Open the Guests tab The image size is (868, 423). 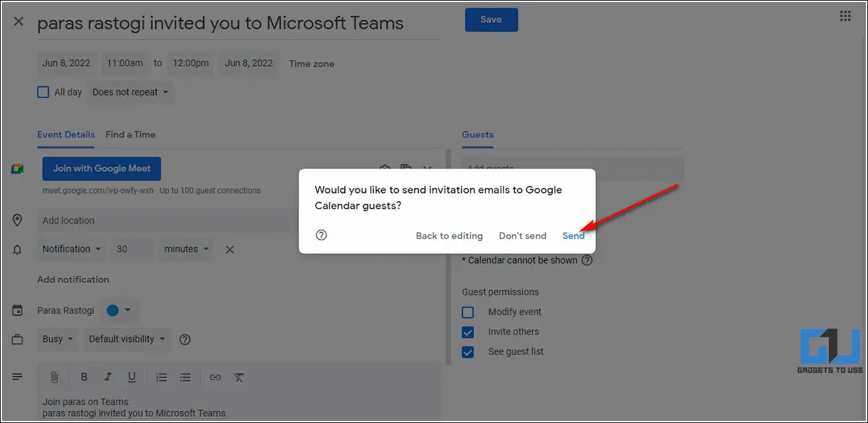coord(478,134)
